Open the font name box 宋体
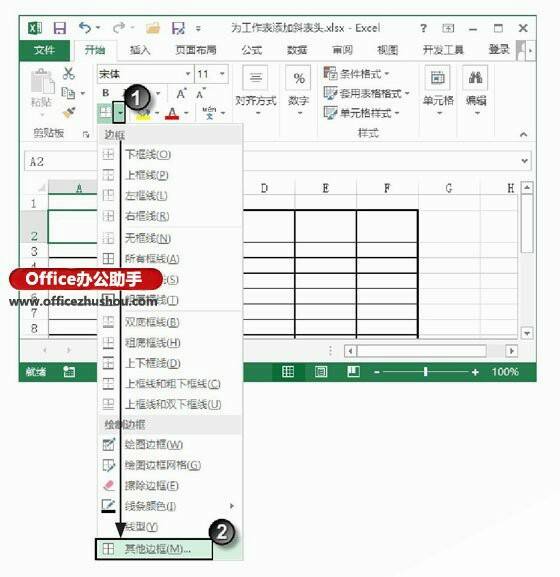 tap(144, 74)
